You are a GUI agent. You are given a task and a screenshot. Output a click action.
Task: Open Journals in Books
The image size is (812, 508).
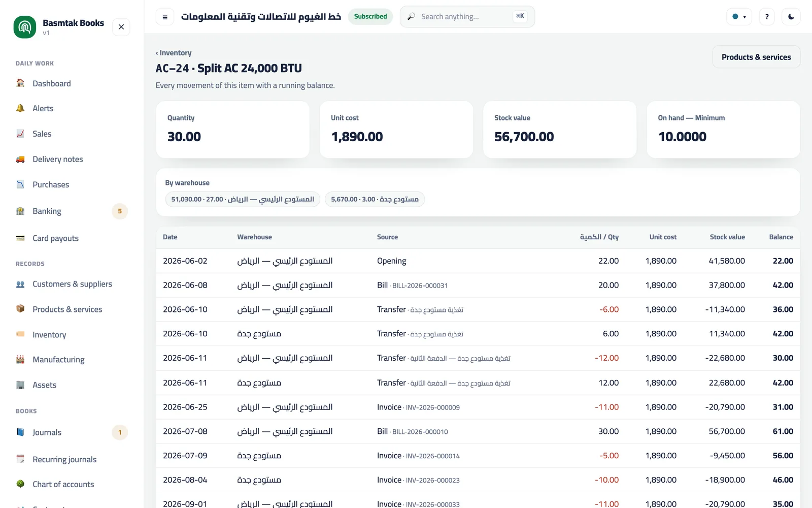[71, 432]
